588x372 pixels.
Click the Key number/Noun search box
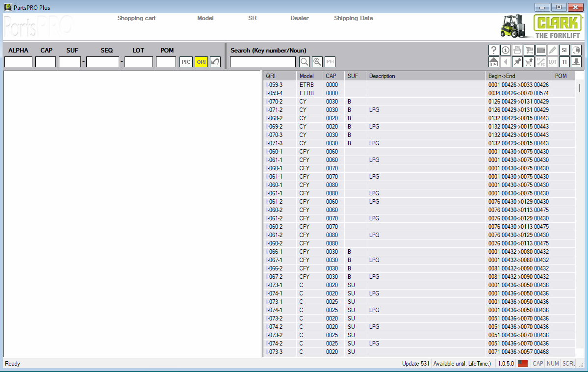click(x=263, y=62)
